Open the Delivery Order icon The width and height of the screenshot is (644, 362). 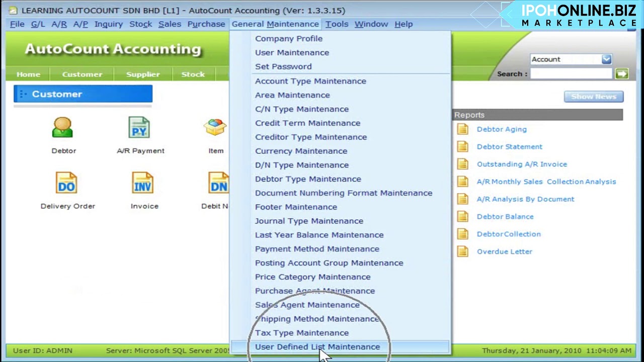pyautogui.click(x=66, y=183)
